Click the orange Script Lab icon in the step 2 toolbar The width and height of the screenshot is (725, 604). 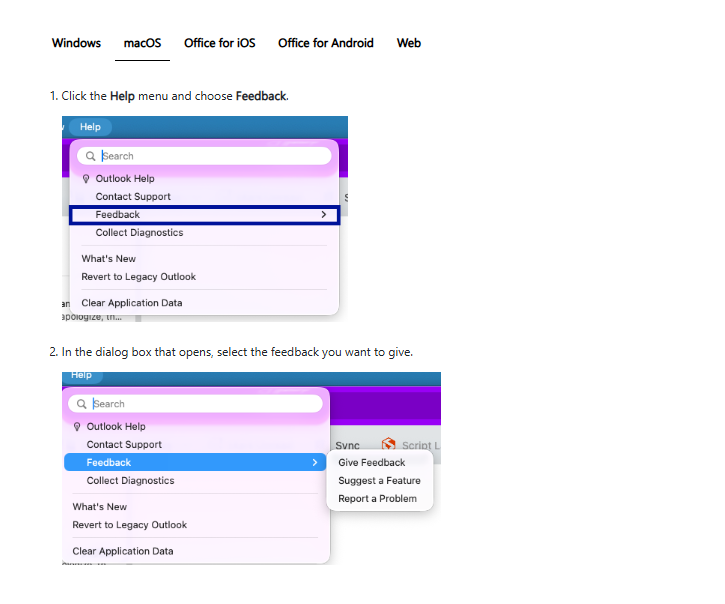pyautogui.click(x=388, y=444)
